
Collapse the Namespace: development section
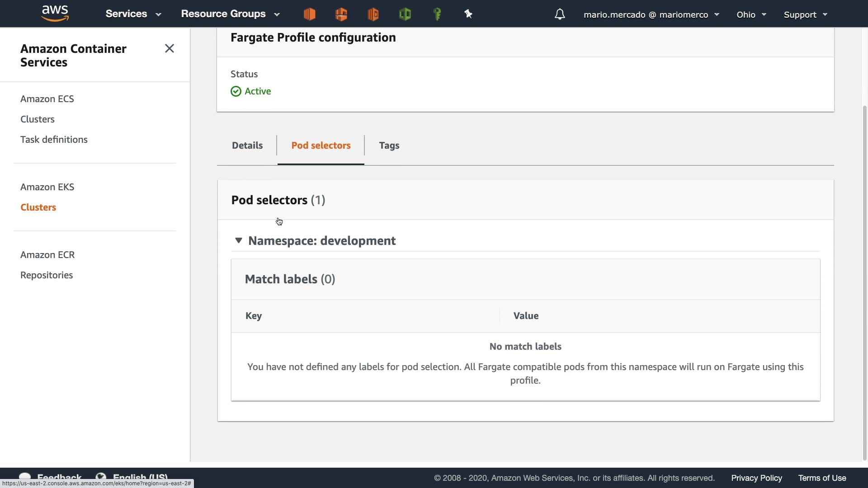239,240
